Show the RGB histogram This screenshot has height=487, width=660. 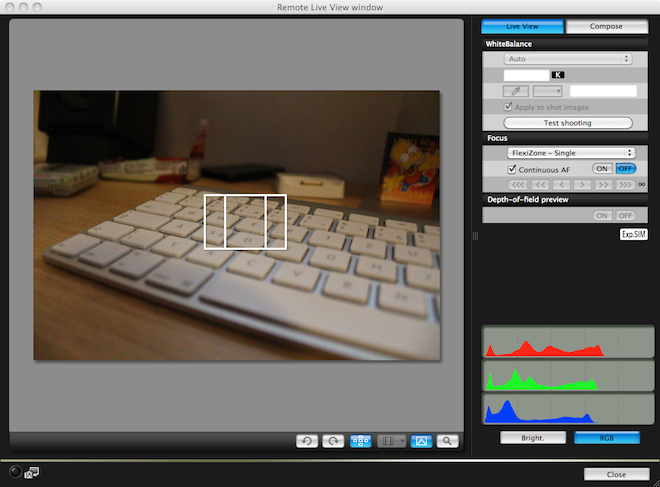pos(607,438)
